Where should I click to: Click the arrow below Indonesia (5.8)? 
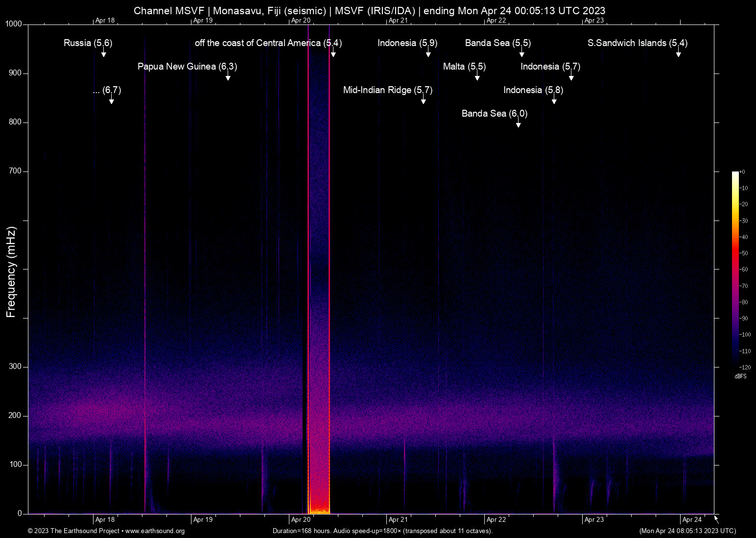[554, 100]
